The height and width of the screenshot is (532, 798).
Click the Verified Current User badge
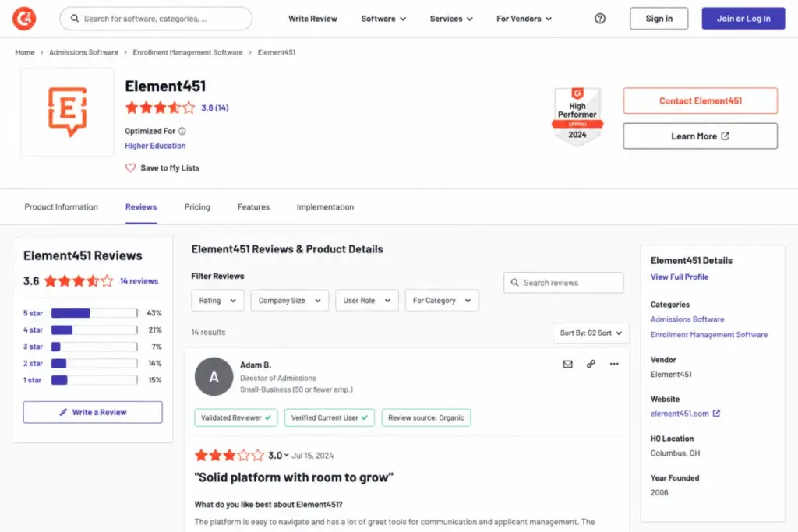[x=330, y=417]
